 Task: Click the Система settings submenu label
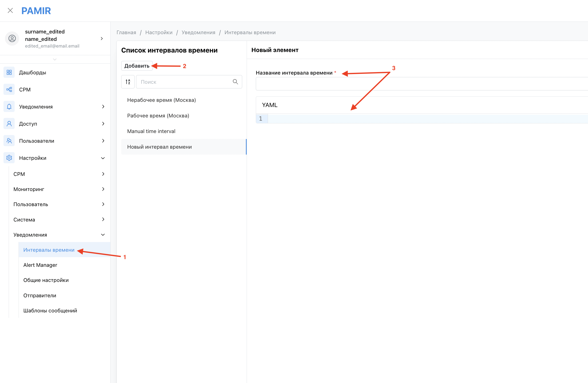[x=24, y=219]
